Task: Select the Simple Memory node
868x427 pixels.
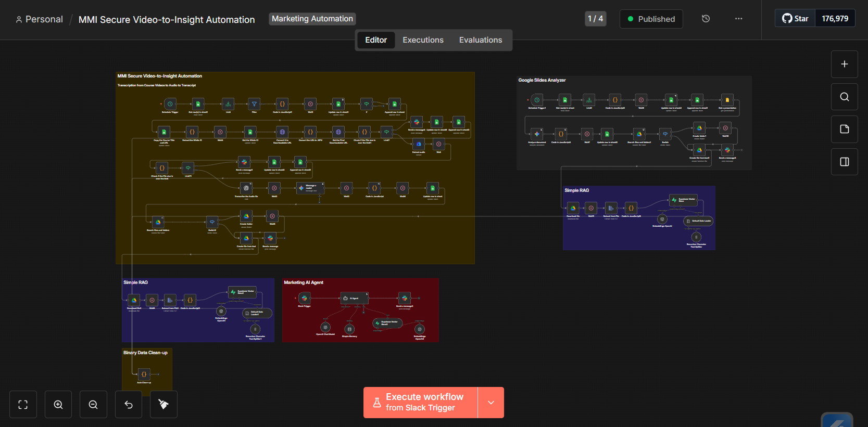Action: click(349, 329)
